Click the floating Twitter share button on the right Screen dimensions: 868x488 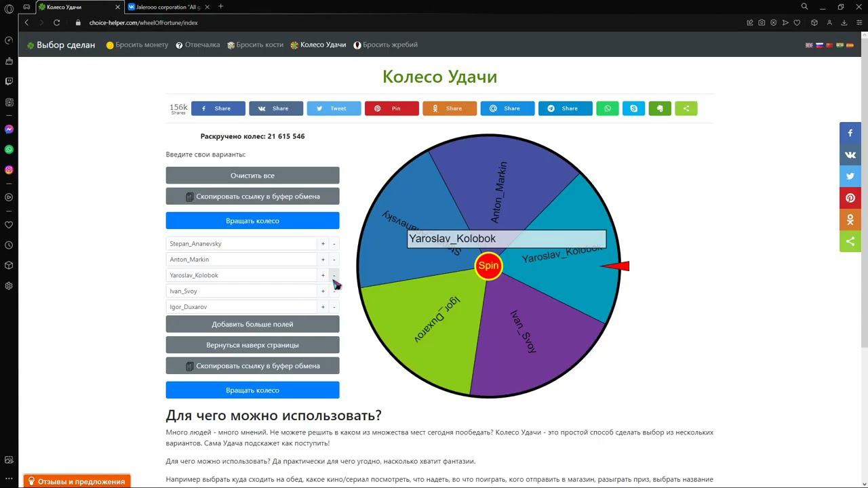(x=850, y=176)
